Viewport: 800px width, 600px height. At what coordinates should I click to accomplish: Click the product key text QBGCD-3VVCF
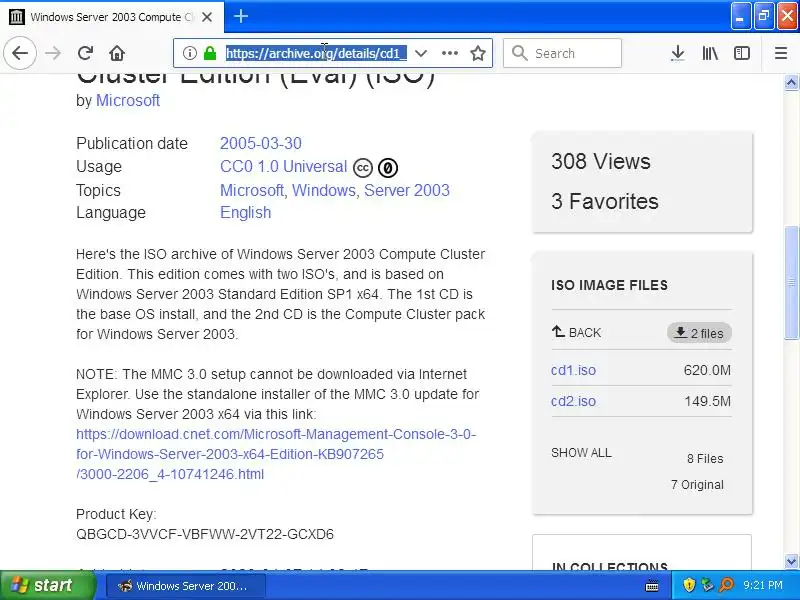click(x=205, y=534)
